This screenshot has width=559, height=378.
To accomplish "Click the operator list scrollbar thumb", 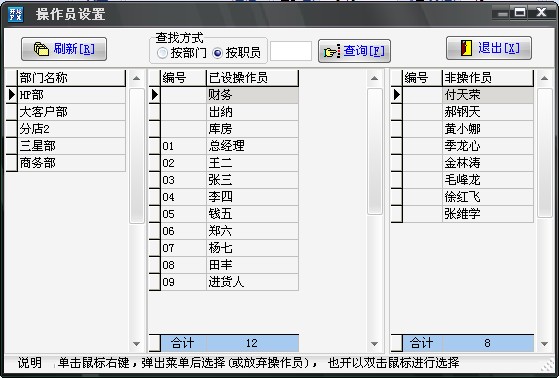I will (374, 152).
